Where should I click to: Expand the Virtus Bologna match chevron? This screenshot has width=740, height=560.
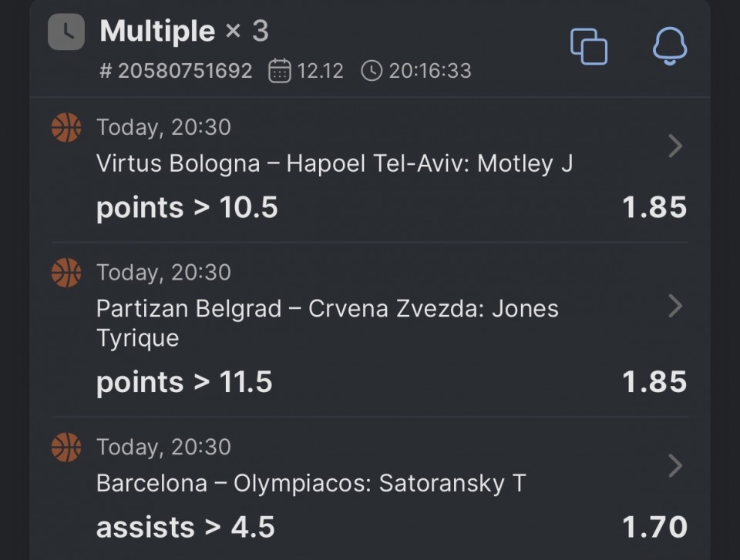point(675,146)
